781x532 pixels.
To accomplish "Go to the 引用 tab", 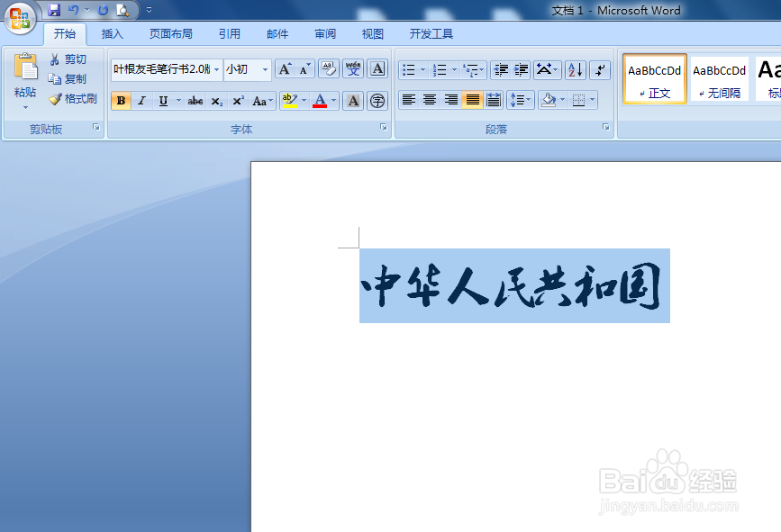I will tap(229, 34).
